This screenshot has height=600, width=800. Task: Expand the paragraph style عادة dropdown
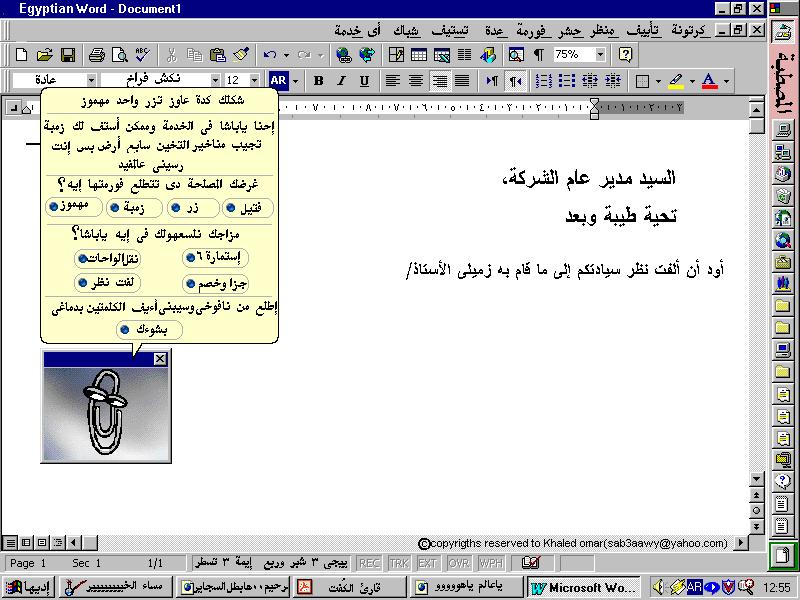[x=91, y=80]
